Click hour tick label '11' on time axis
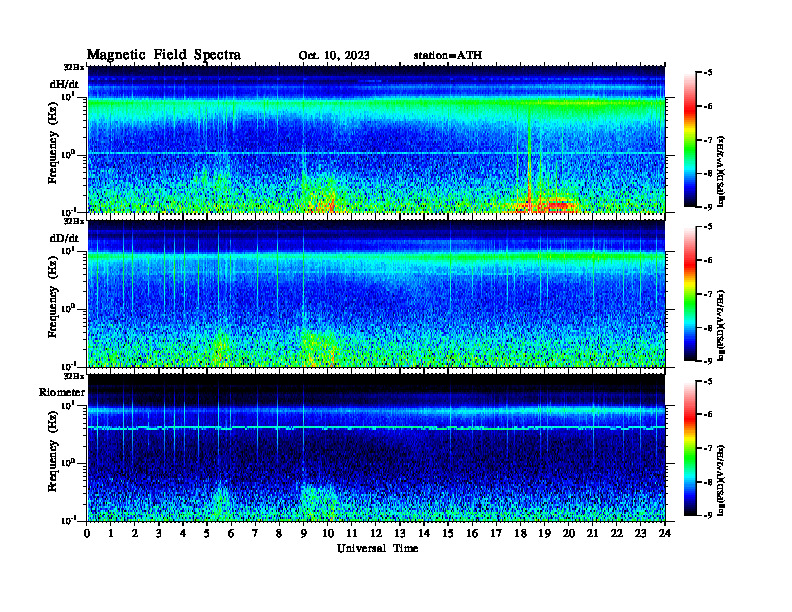Viewport: 792px width, 612px height. coord(352,533)
